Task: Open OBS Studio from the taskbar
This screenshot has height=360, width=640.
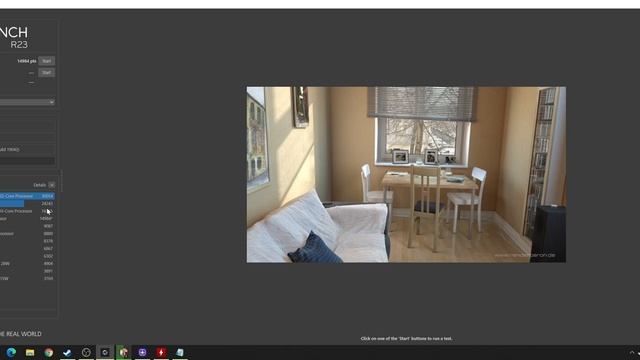Action: coord(86,352)
